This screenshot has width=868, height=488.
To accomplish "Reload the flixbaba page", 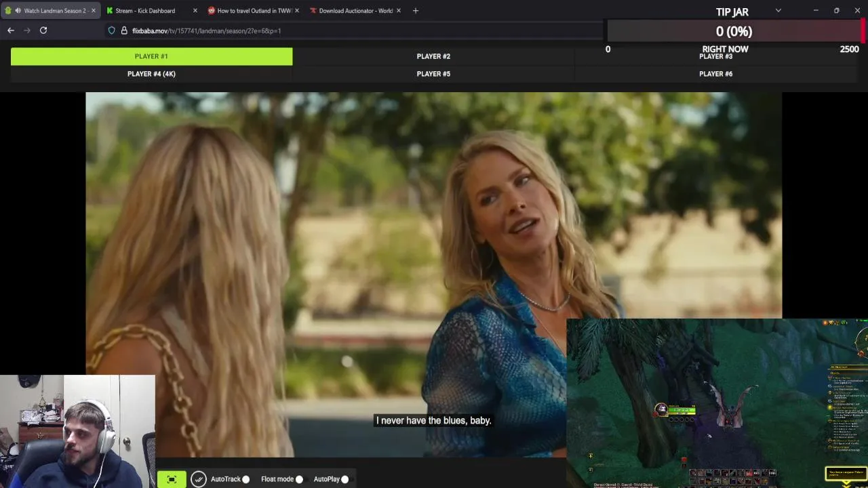I will 43,30.
